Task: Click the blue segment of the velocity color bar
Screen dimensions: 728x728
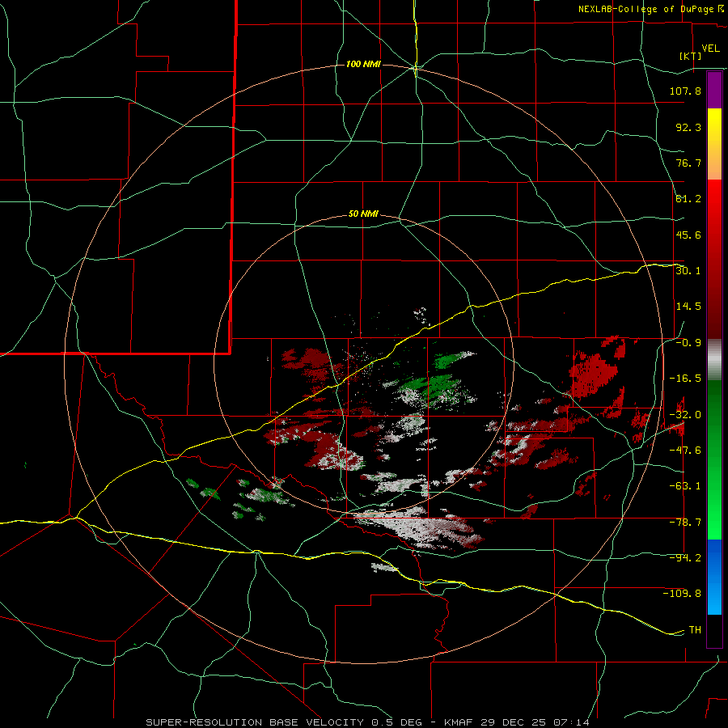Action: 714,577
